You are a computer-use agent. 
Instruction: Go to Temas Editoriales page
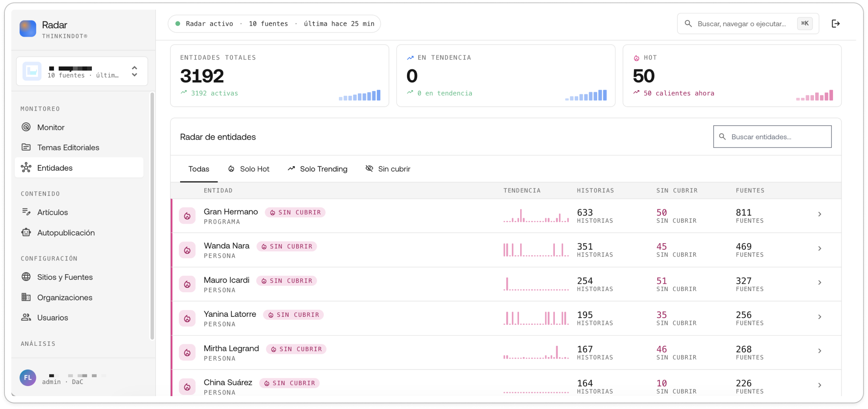79,147
